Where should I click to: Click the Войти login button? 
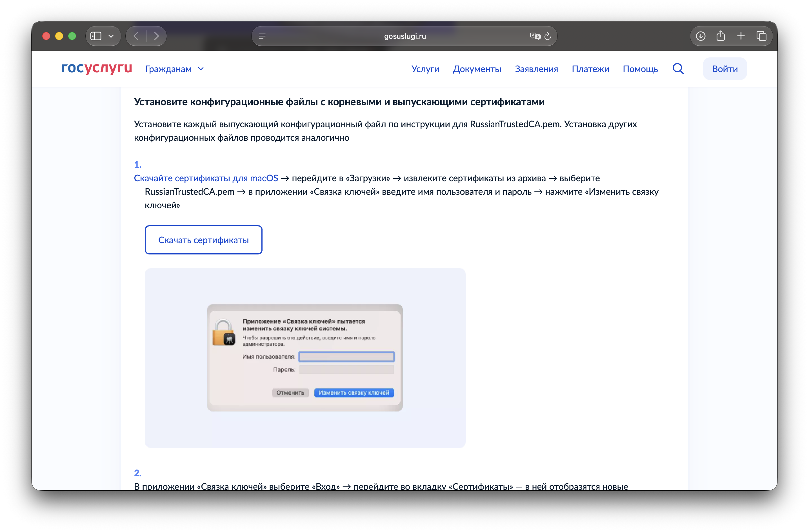(725, 69)
